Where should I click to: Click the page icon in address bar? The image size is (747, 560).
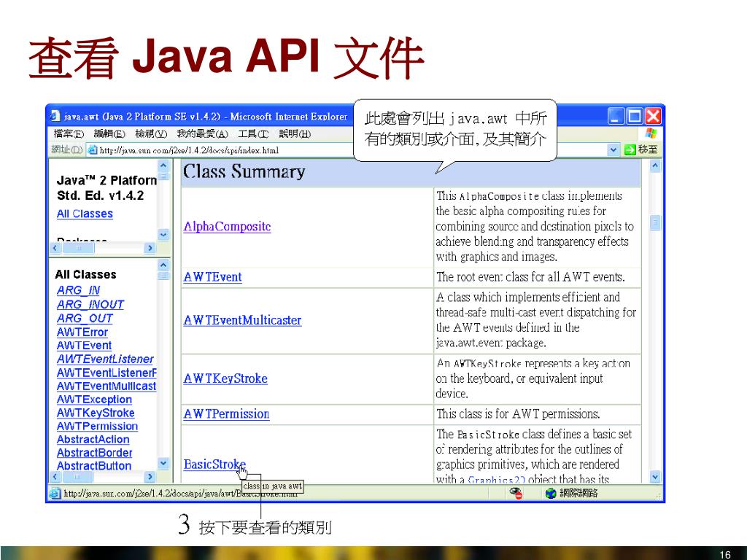click(93, 150)
